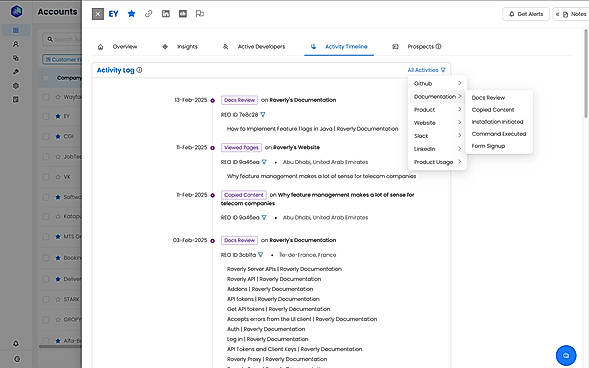Screen dimensions: 589x368
Task: Select Copied Content in the submenu
Action: click(x=493, y=110)
